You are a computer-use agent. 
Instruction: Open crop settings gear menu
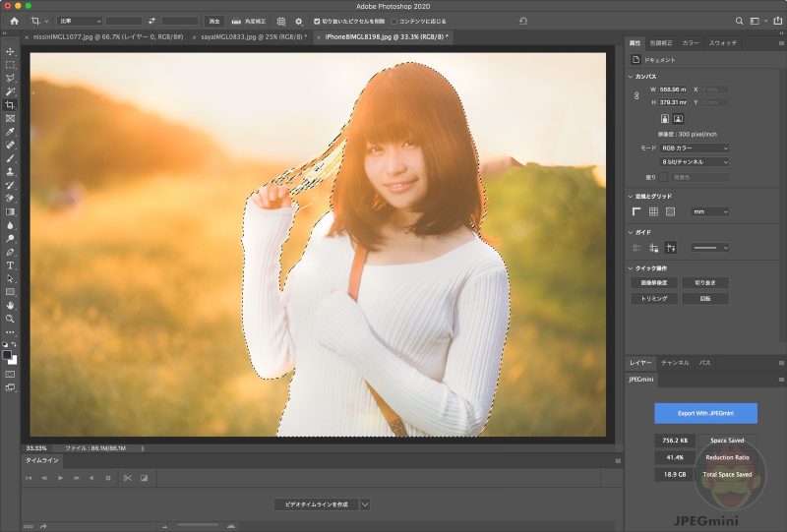299,21
